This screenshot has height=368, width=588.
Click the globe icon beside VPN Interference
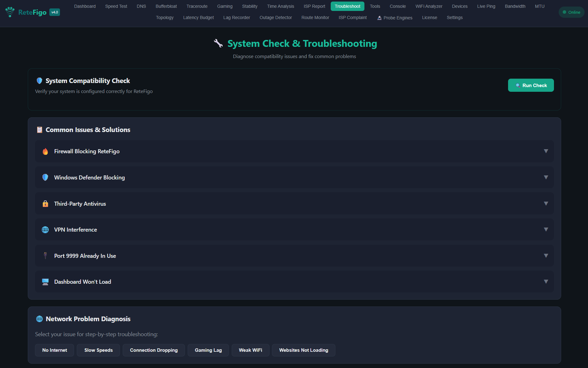(x=45, y=230)
